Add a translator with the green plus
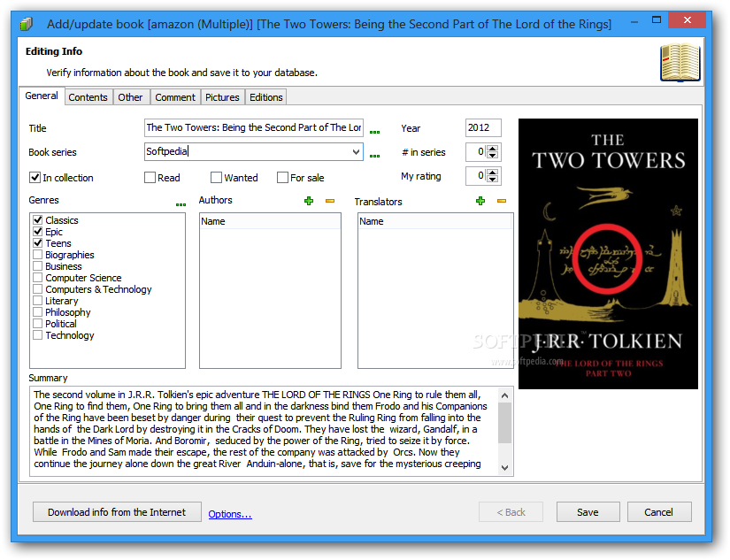The height and width of the screenshot is (560, 730). click(480, 201)
